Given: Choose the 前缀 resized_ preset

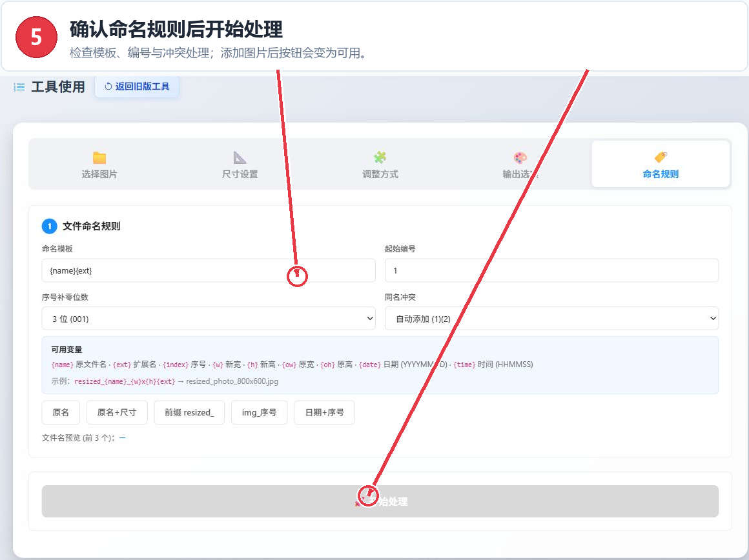Looking at the screenshot, I should [x=189, y=412].
